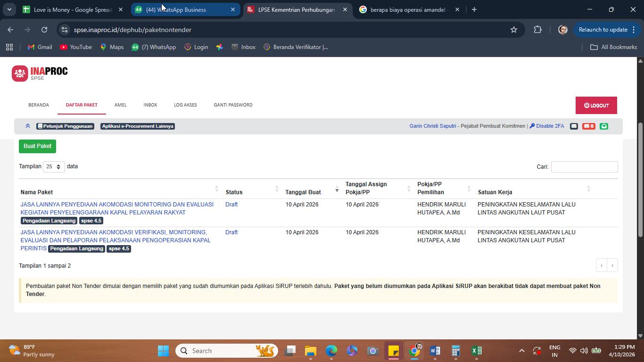
Task: Show hidden system tray icons
Action: [x=521, y=351]
